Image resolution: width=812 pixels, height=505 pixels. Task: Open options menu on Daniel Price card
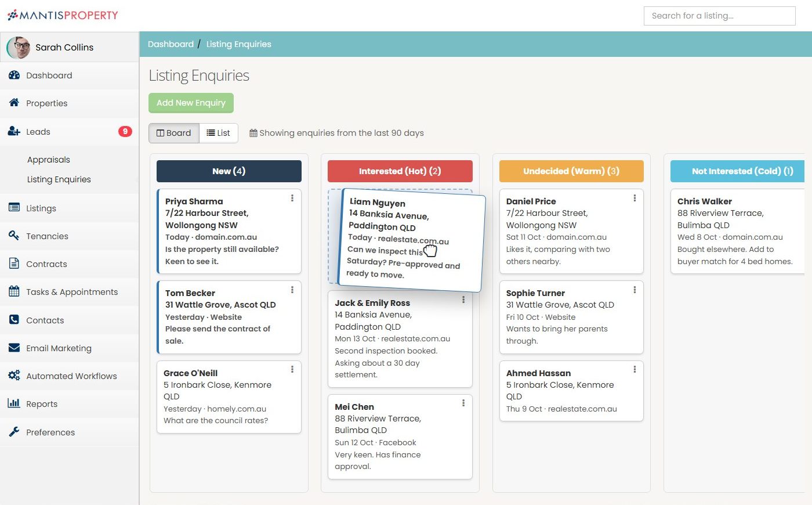(635, 198)
